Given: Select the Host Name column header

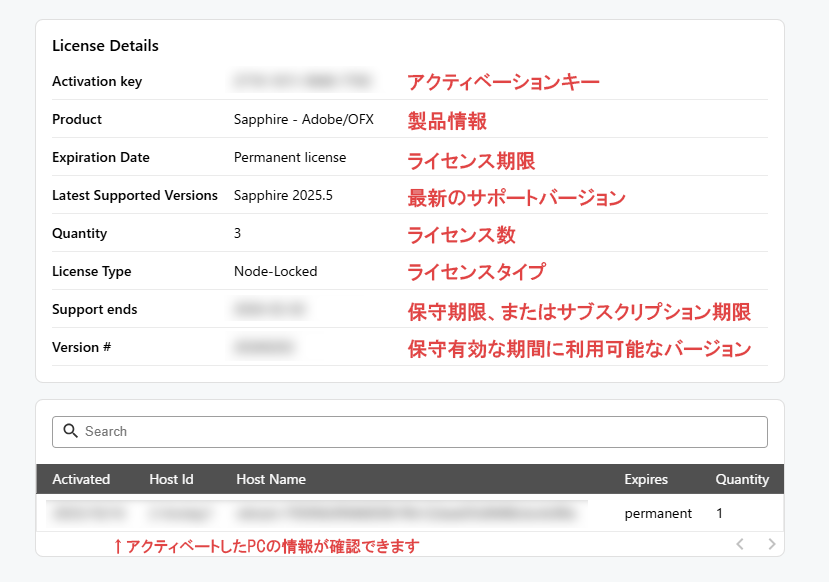Looking at the screenshot, I should [x=270, y=479].
